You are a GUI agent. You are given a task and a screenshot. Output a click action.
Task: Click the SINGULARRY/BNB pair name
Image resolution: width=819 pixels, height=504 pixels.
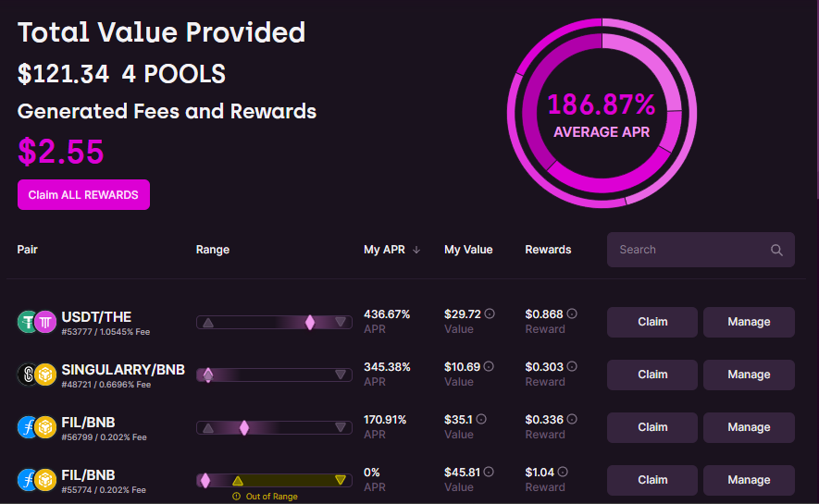(x=123, y=369)
